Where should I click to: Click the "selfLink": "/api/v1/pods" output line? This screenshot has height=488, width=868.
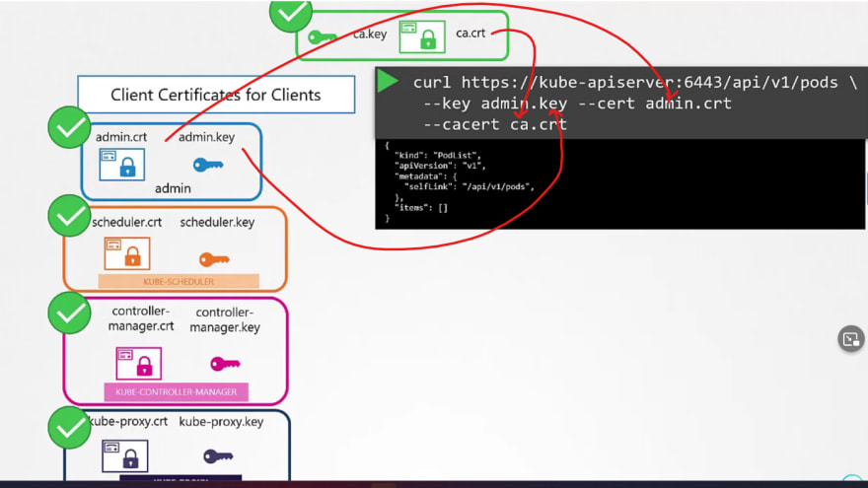coord(470,187)
